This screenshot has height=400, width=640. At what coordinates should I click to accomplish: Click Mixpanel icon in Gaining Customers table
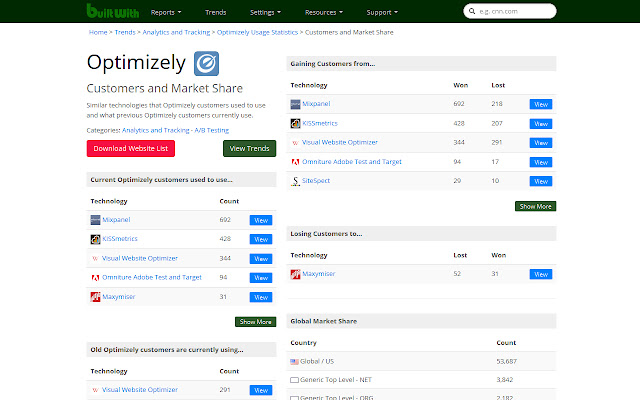pyautogui.click(x=295, y=104)
